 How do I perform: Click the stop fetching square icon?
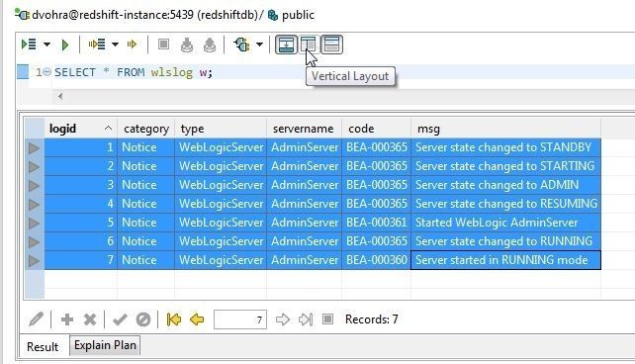coord(327,319)
